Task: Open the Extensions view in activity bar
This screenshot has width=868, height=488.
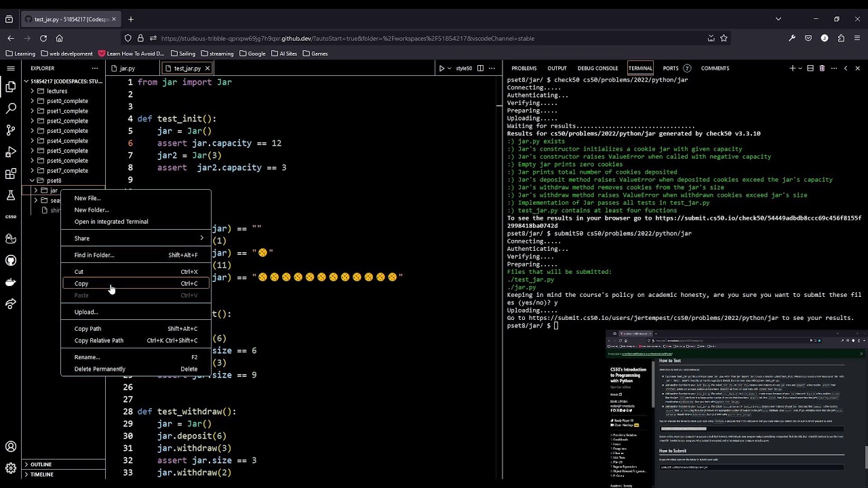Action: 11,174
